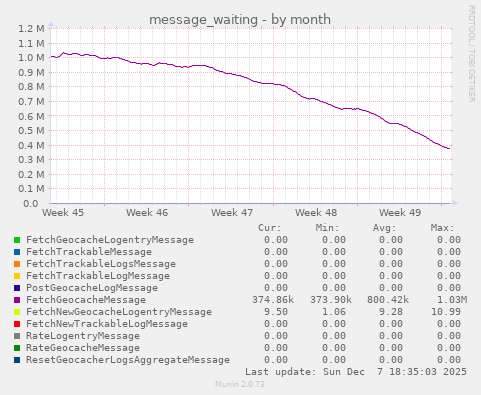Image resolution: width=481 pixels, height=395 pixels.
Task: Click the arrowhead atop the y-axis
Action: tap(51, 24)
